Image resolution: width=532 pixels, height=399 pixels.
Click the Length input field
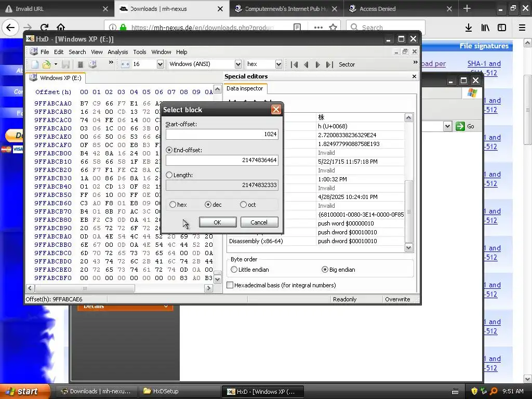point(222,185)
